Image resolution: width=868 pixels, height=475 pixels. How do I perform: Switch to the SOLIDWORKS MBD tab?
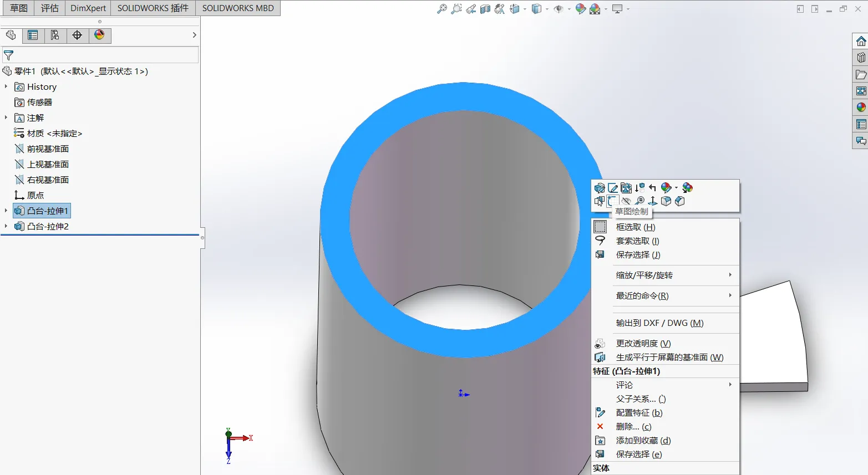[x=238, y=8]
